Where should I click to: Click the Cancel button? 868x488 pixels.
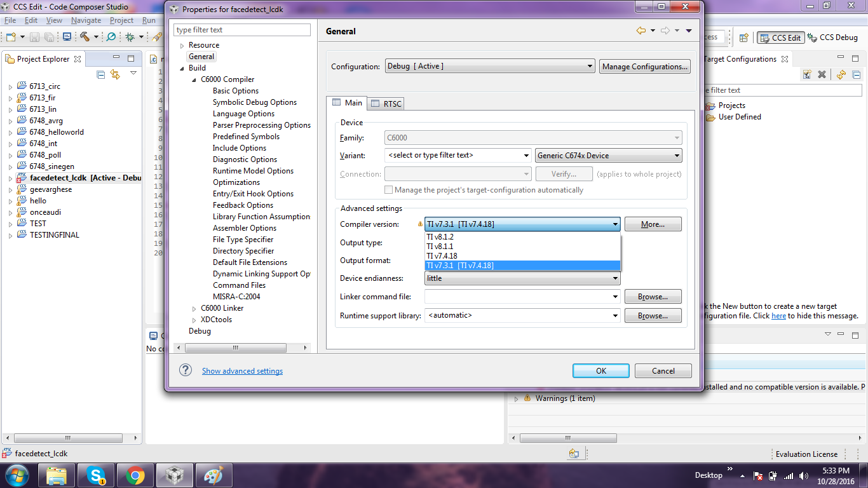pos(663,371)
